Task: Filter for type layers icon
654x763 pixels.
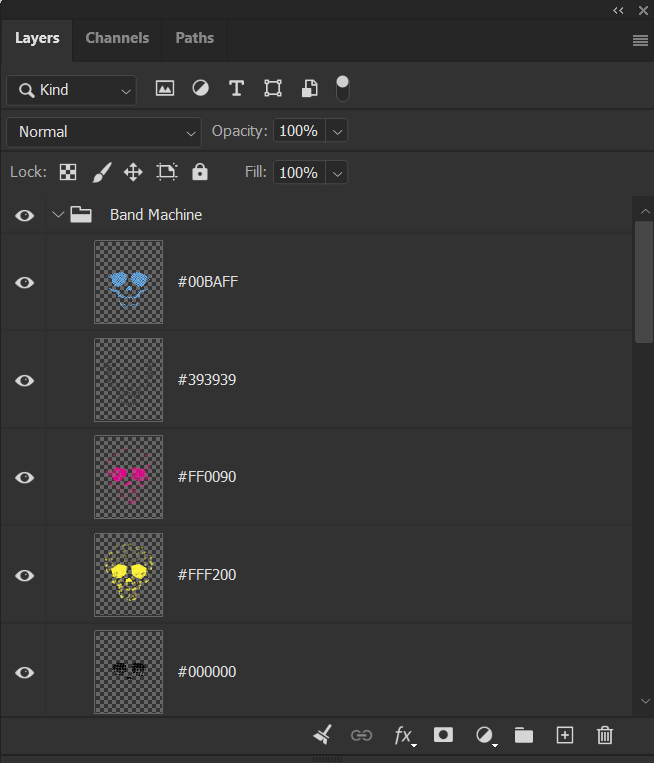Action: click(x=236, y=89)
